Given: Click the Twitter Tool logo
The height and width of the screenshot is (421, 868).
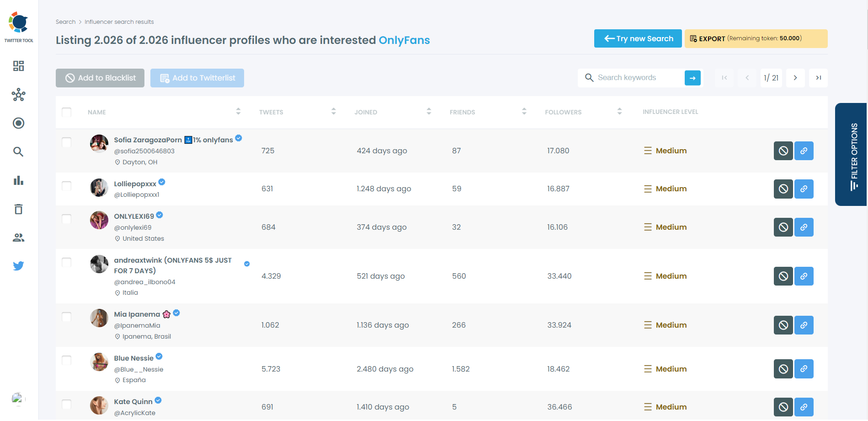Looking at the screenshot, I should tap(19, 27).
